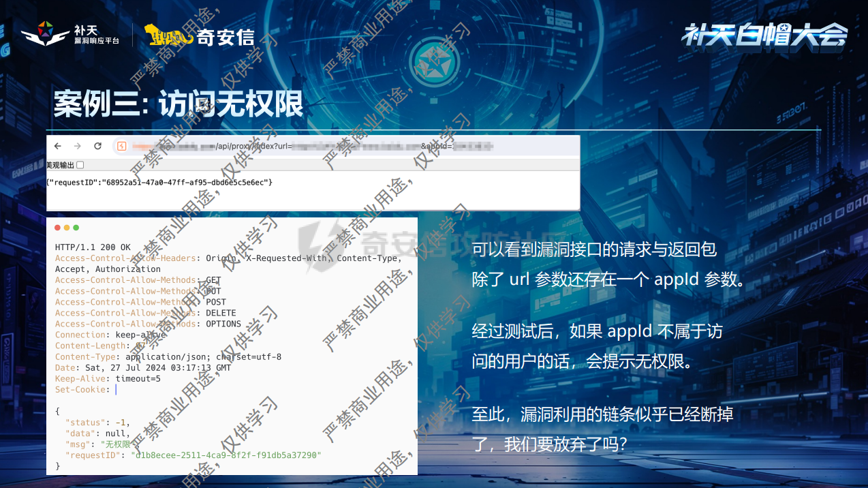Click the text 问的用户的话，会提示无权限
This screenshot has height=488, width=868.
(585, 361)
